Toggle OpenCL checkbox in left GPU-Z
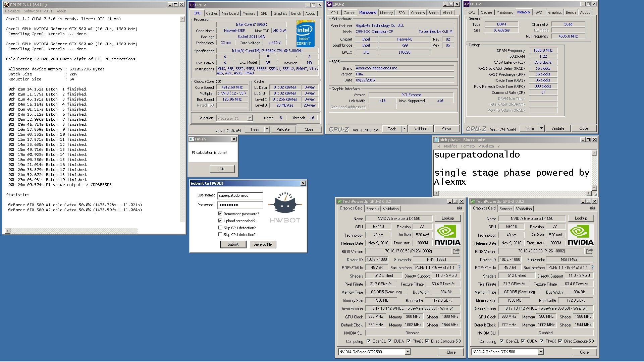 coord(369,341)
